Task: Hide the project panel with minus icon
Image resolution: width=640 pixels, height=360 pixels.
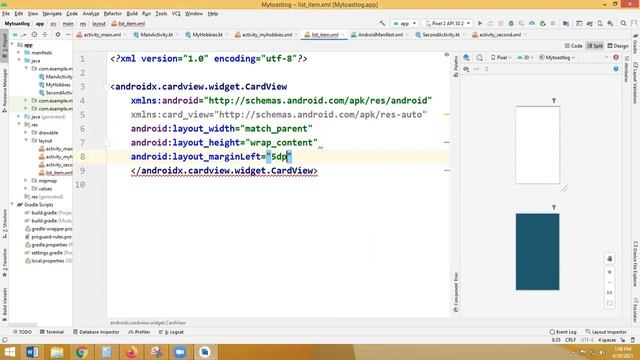Action: pyautogui.click(x=68, y=35)
